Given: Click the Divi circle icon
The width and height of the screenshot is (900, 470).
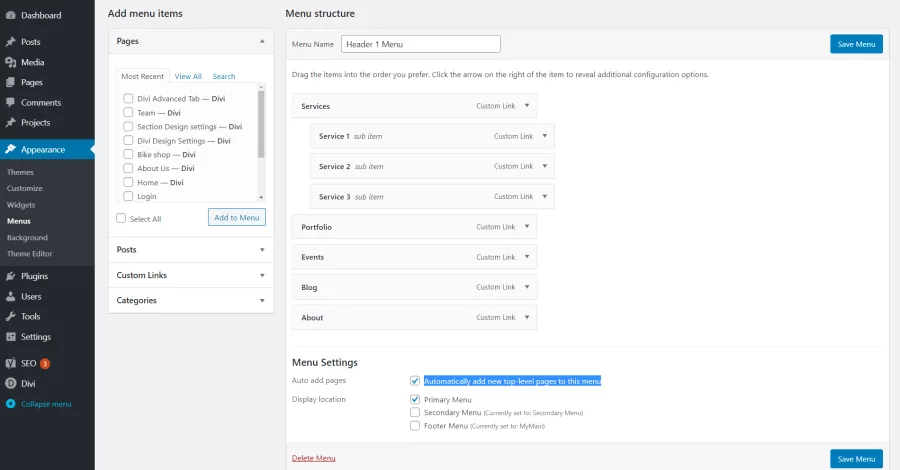Looking at the screenshot, I should (10, 383).
